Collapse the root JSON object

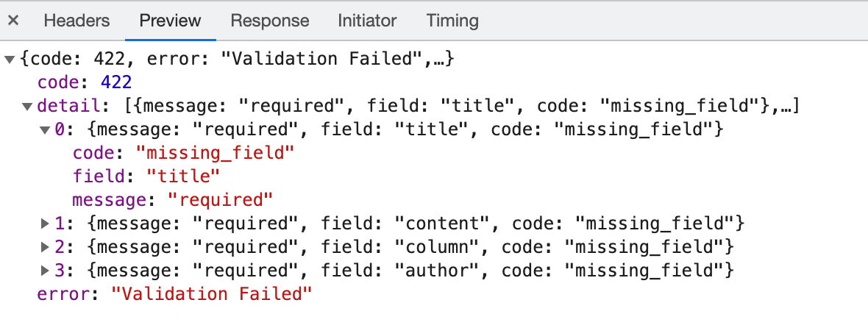point(10,59)
